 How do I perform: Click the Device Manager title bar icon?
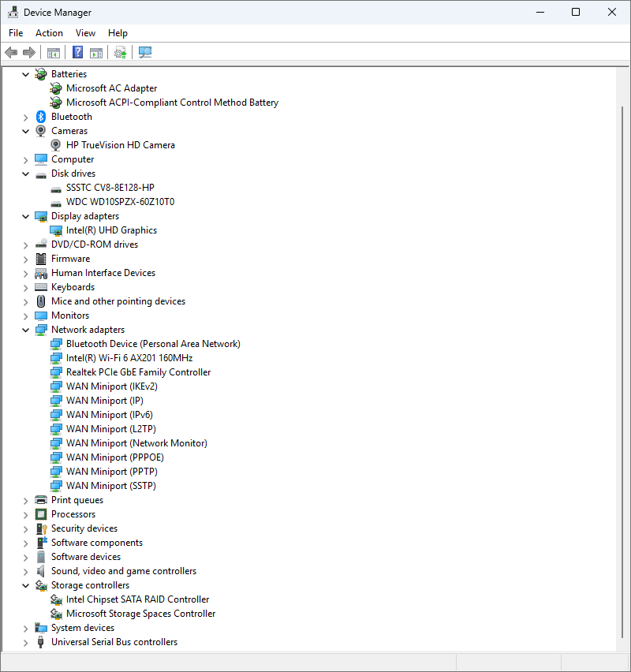[x=13, y=12]
